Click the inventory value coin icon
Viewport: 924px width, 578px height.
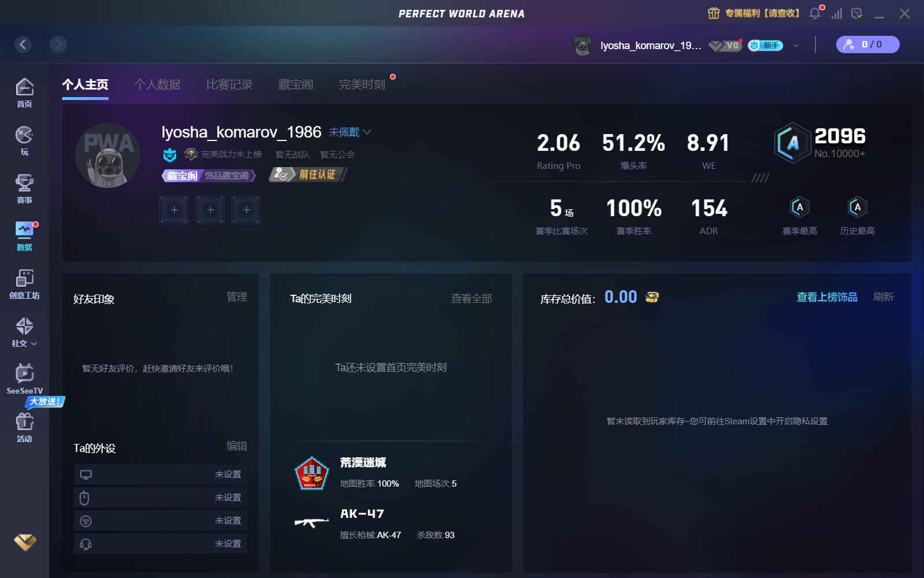click(652, 297)
